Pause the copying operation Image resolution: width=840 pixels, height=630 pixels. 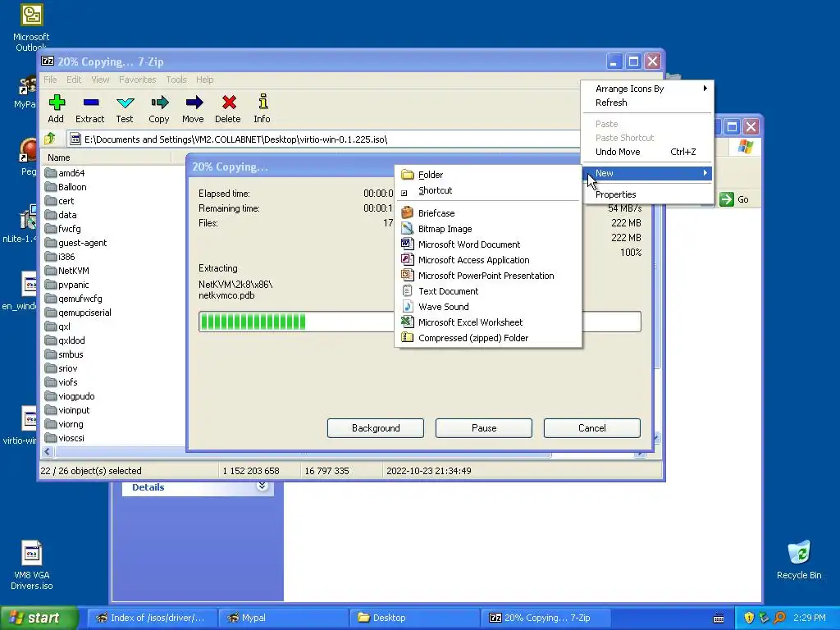[x=484, y=428]
